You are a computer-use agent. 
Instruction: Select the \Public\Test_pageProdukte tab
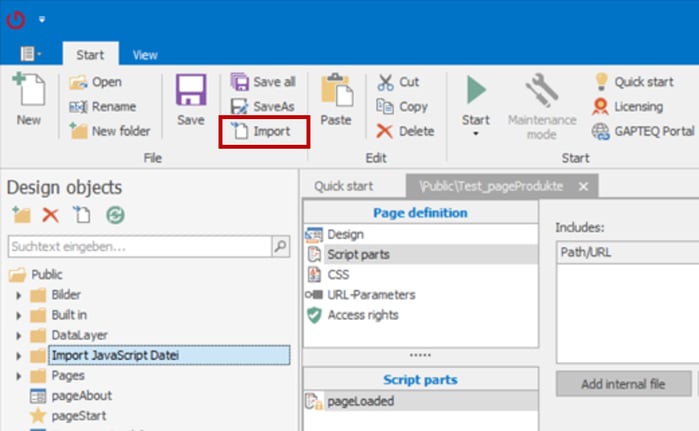tap(491, 186)
